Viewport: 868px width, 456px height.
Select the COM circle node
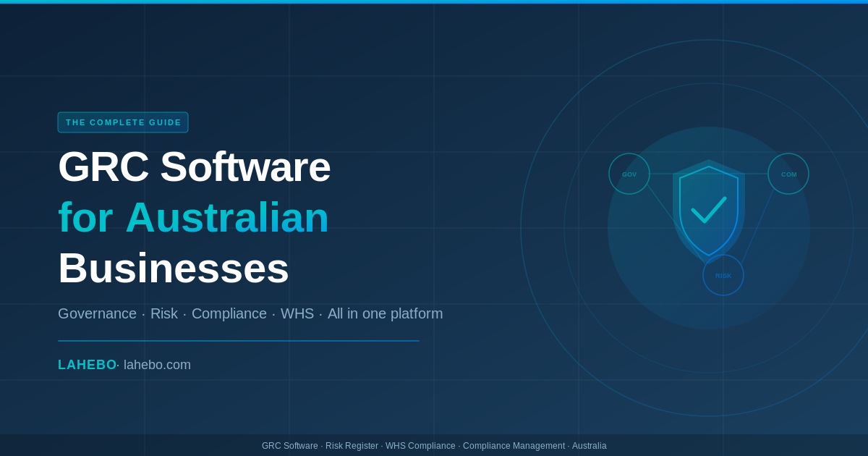[788, 174]
